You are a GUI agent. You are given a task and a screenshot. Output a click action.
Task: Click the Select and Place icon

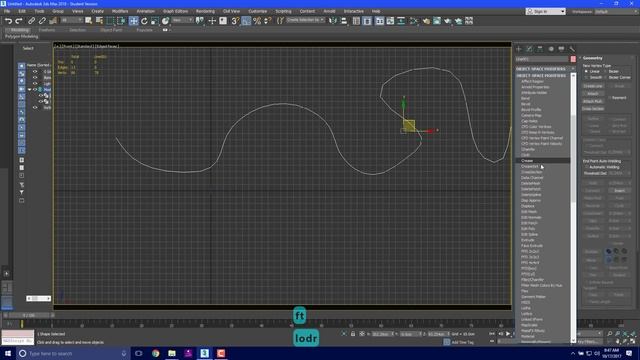click(165, 21)
